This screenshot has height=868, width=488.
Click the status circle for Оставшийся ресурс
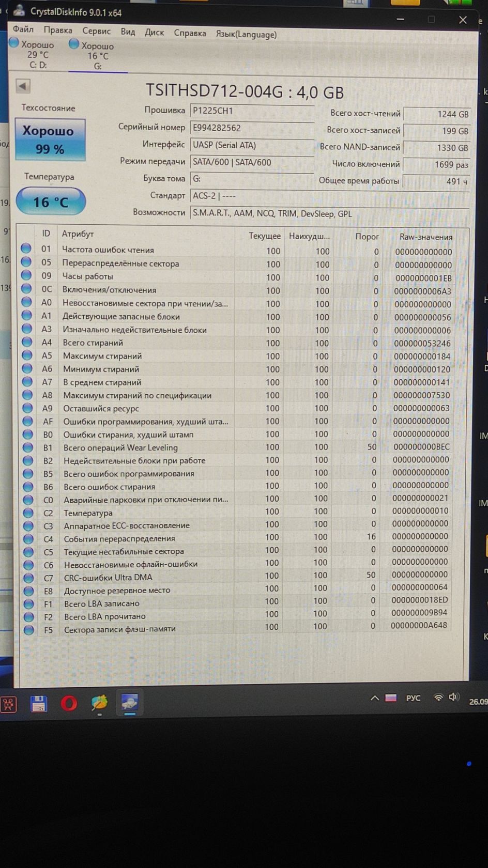tap(27, 408)
